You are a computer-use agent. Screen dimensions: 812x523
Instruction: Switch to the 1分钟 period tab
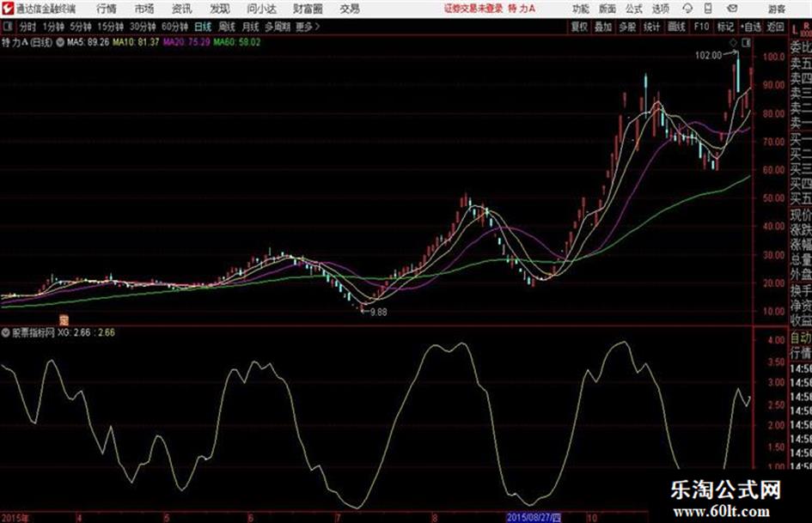pos(53,27)
